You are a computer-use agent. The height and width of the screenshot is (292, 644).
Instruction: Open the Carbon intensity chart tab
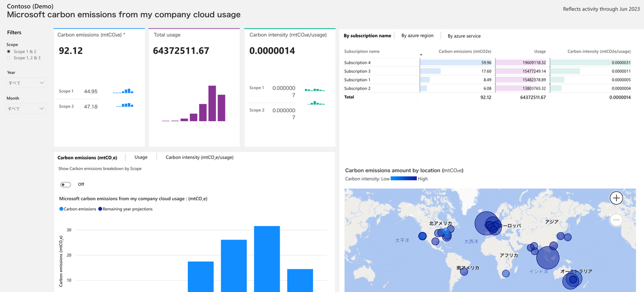click(200, 157)
